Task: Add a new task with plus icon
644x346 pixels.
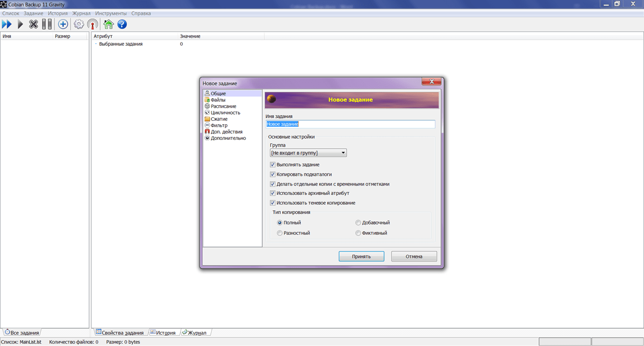Action: click(x=63, y=24)
